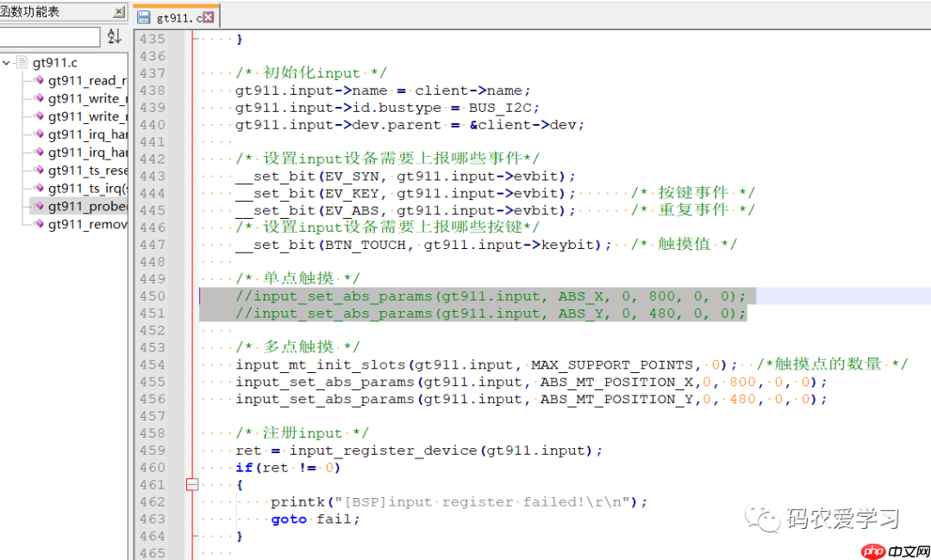Select gt911_read_r function in tree
931x560 pixels.
[x=87, y=81]
